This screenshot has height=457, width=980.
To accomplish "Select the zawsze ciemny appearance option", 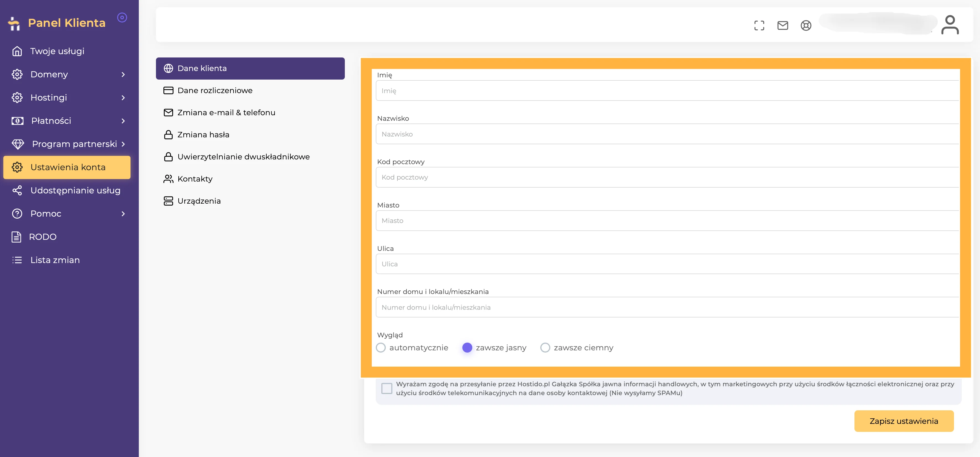I will (545, 348).
